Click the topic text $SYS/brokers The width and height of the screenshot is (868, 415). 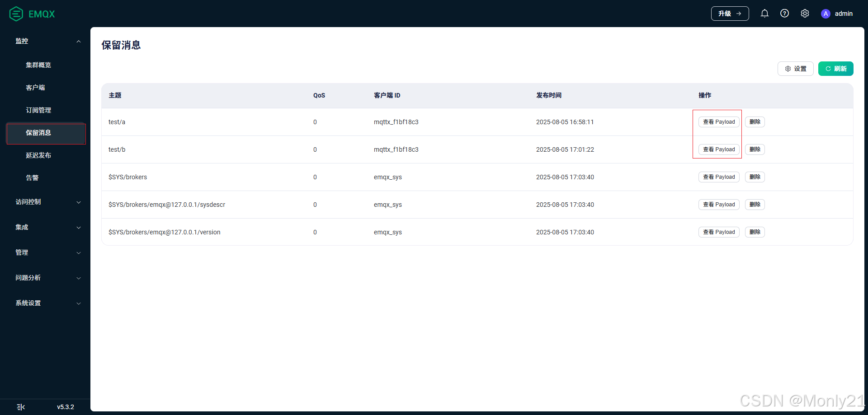[127, 177]
